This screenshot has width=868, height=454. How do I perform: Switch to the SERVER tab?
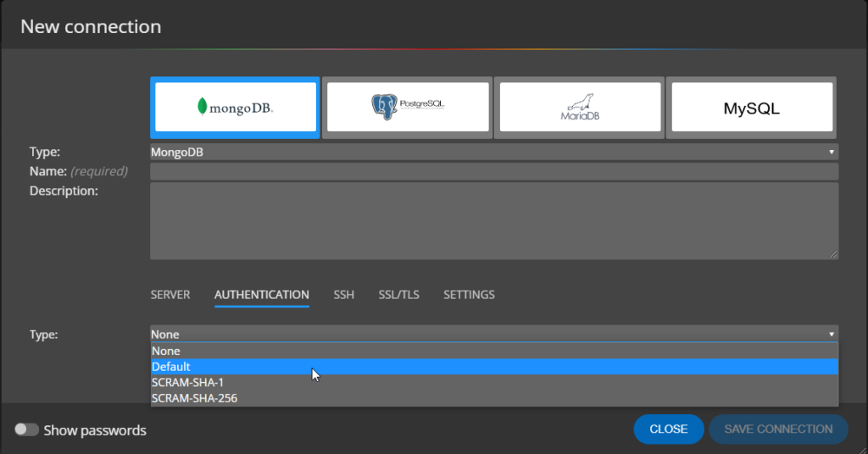point(170,295)
